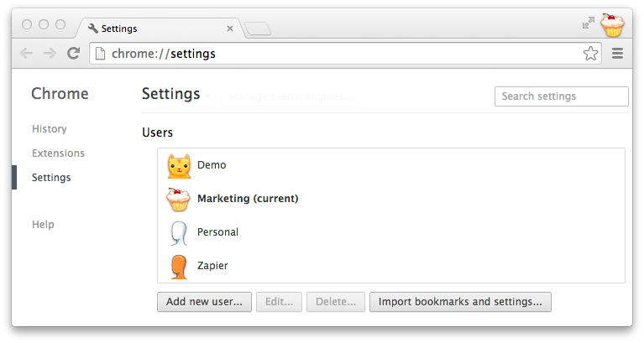
Task: Reload the settings page
Action: 74,53
